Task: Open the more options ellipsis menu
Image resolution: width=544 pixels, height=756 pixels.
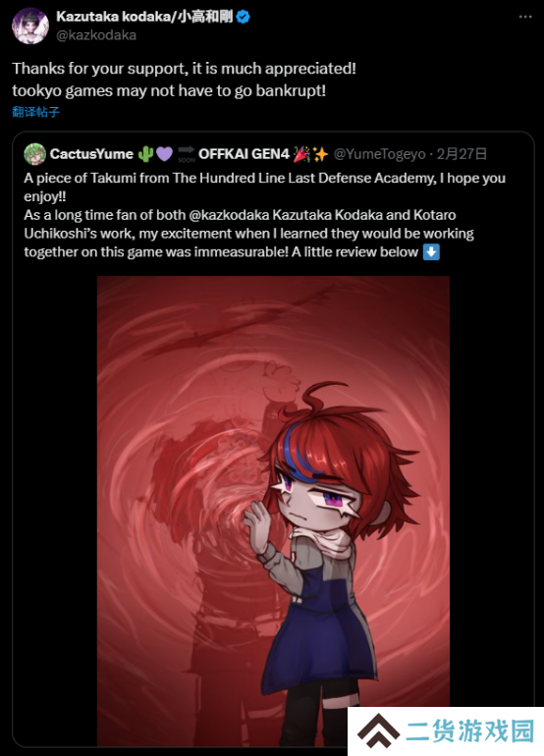Action: point(525,17)
